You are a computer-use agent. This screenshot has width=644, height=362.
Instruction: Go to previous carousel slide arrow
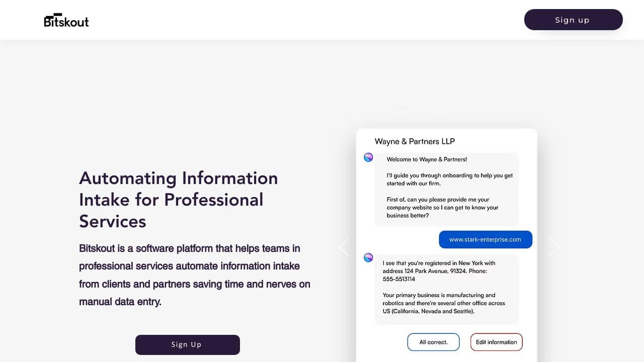[x=344, y=247]
